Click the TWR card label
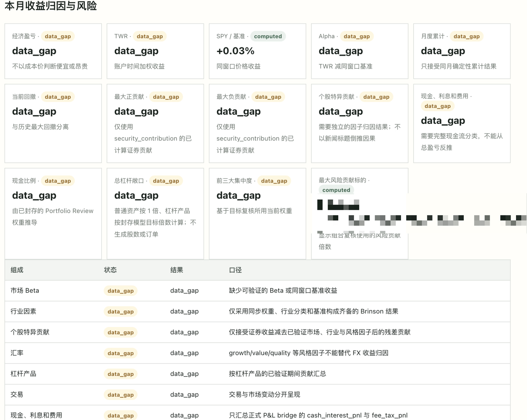 click(x=121, y=36)
